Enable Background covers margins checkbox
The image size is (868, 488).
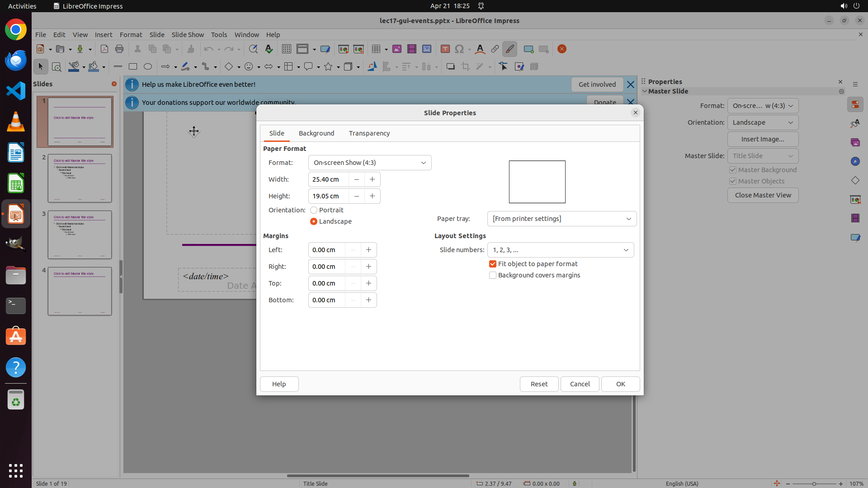(x=493, y=275)
